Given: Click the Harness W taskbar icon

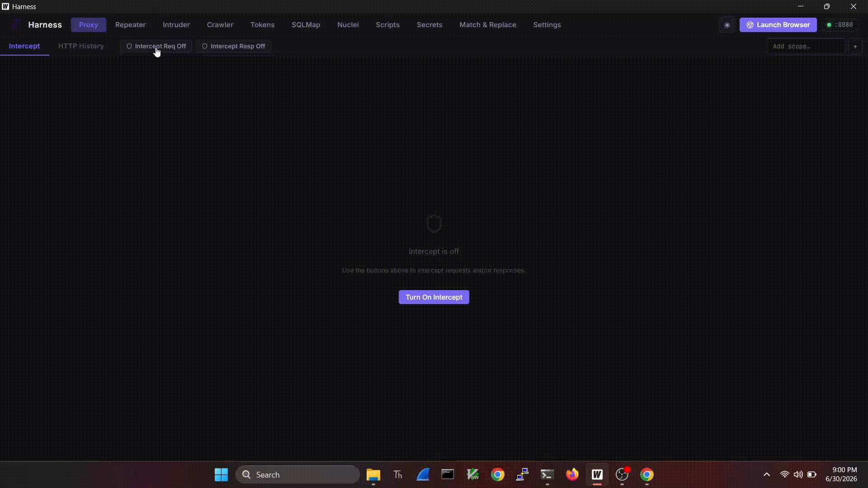Looking at the screenshot, I should click(x=597, y=474).
